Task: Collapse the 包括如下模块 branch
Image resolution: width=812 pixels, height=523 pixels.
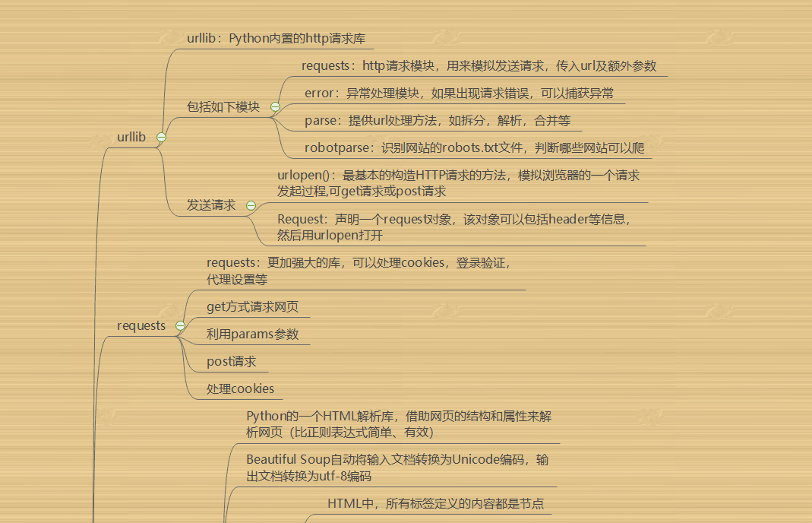Action: (275, 106)
